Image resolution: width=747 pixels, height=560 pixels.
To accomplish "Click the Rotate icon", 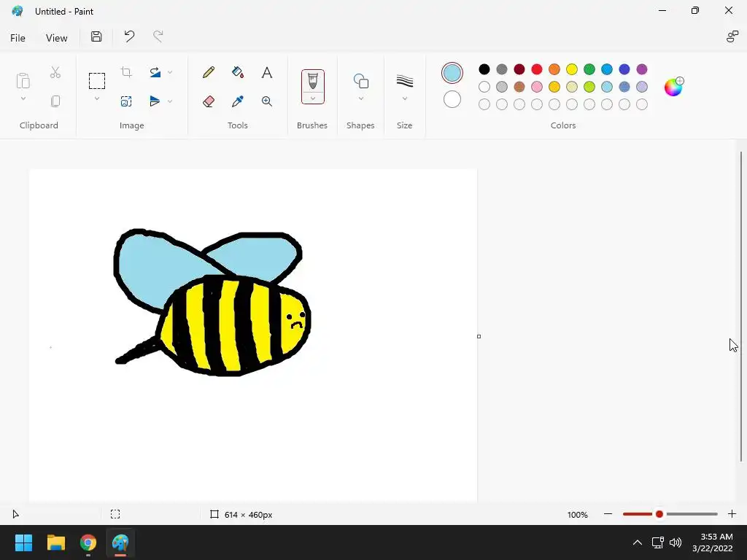I will [x=155, y=72].
